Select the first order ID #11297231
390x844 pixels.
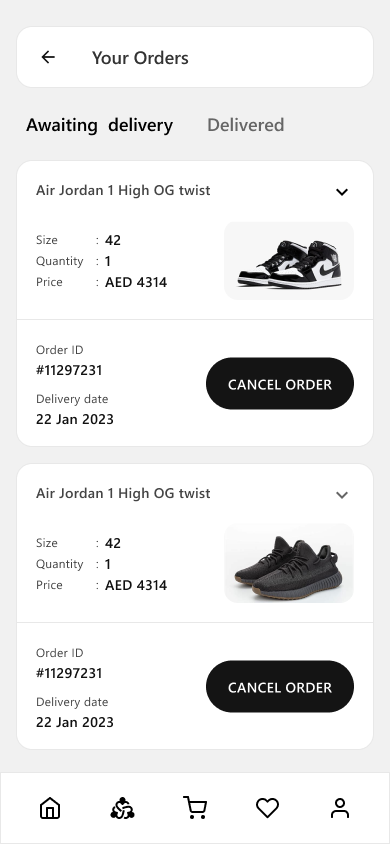point(69,370)
